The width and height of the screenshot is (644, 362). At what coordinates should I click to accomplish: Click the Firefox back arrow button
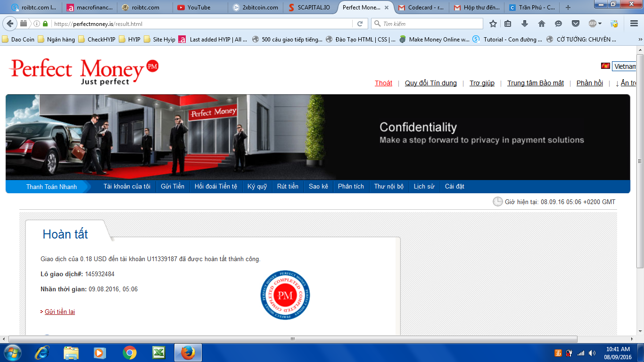point(10,24)
